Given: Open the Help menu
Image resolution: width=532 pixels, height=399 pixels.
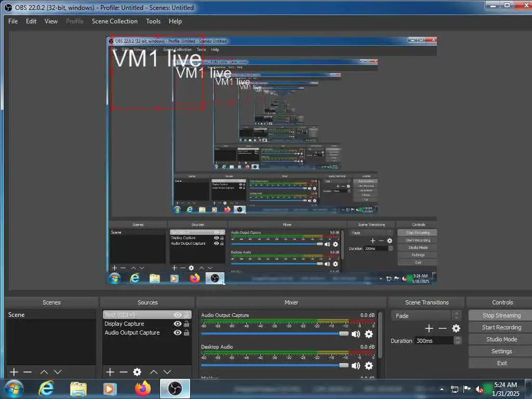Looking at the screenshot, I should tap(175, 21).
